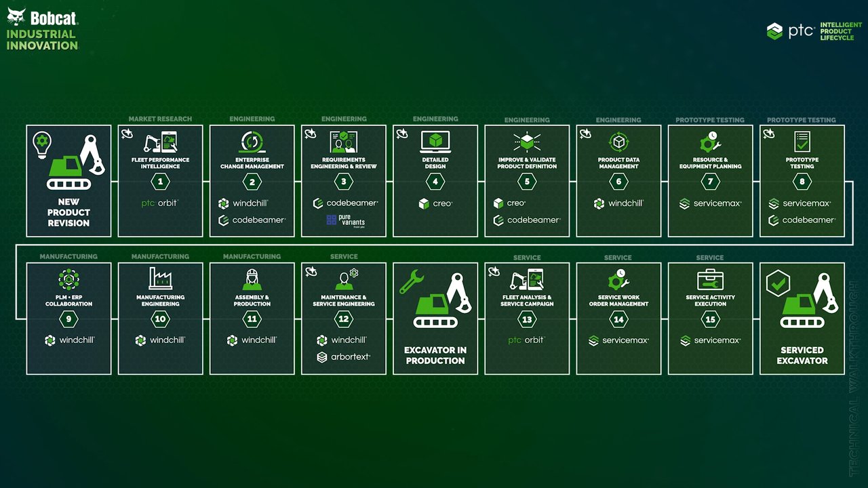Select step number 10 hexagon
Image resolution: width=868 pixels, height=488 pixels.
click(x=161, y=319)
